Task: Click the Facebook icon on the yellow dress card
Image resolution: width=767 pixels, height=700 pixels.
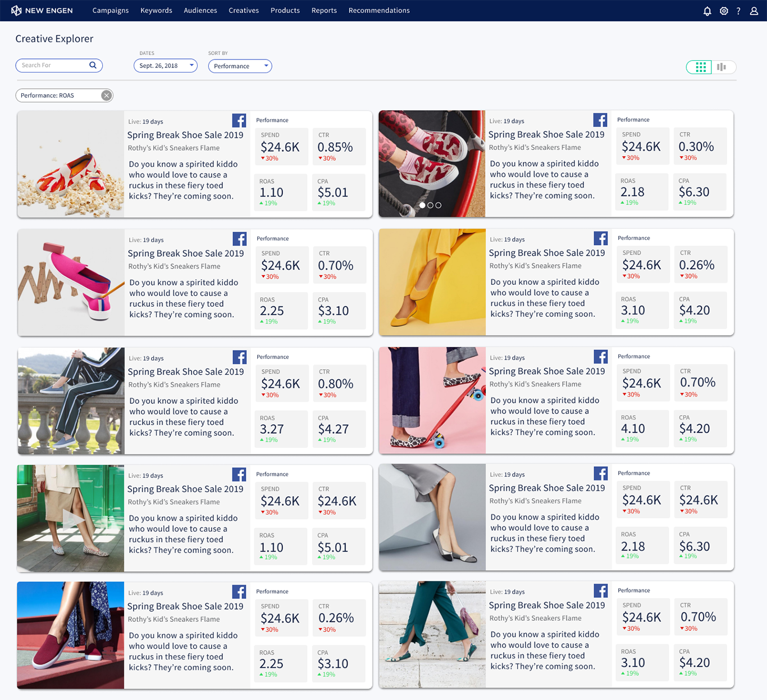Action: click(601, 239)
